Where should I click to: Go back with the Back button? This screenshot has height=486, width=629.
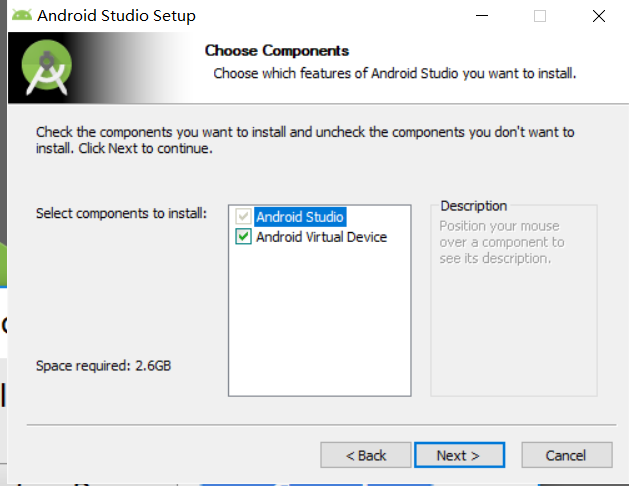pyautogui.click(x=366, y=455)
